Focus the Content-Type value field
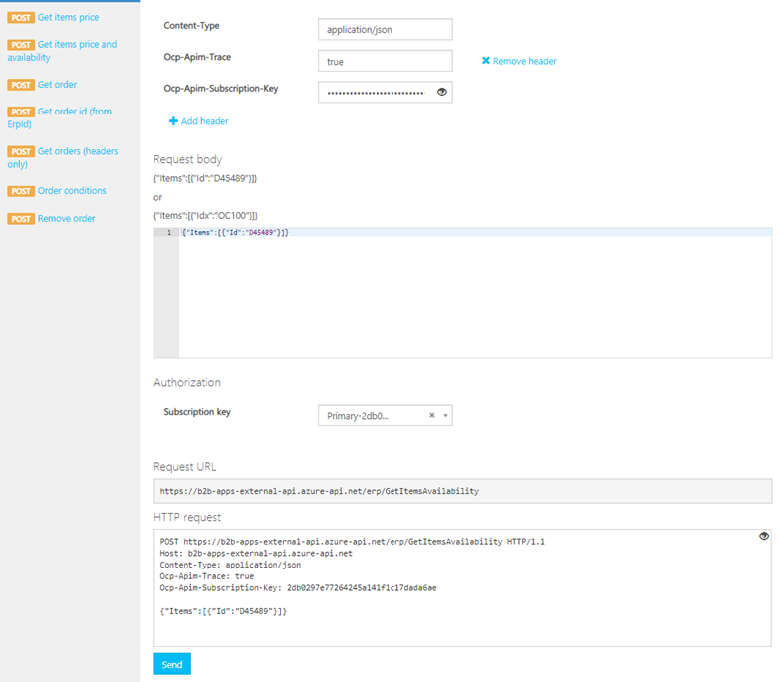This screenshot has width=784, height=682. click(385, 30)
